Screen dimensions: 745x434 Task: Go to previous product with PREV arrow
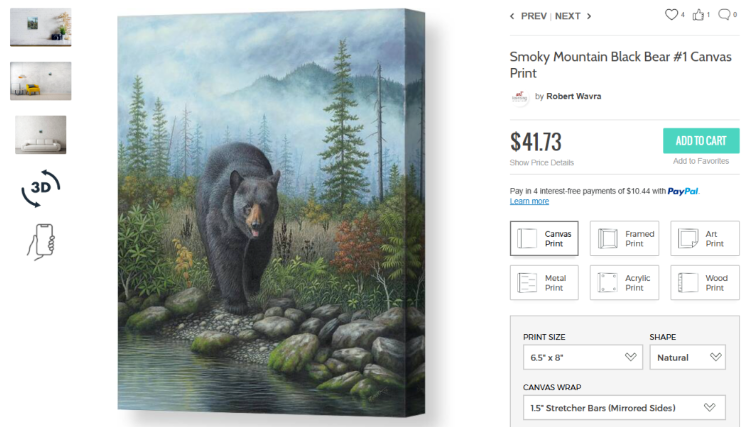529,16
